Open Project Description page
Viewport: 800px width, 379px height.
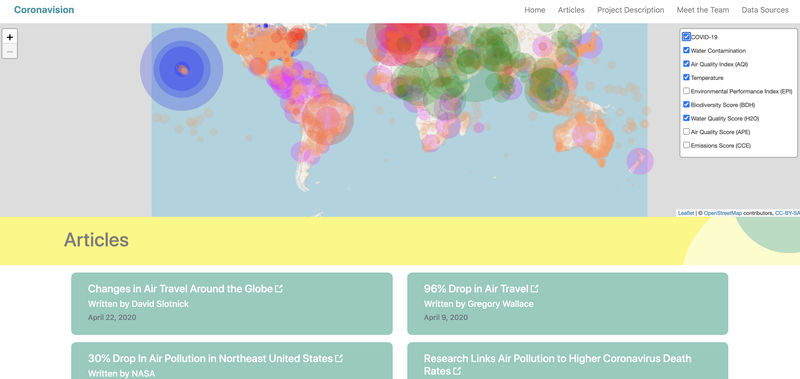[x=631, y=10]
